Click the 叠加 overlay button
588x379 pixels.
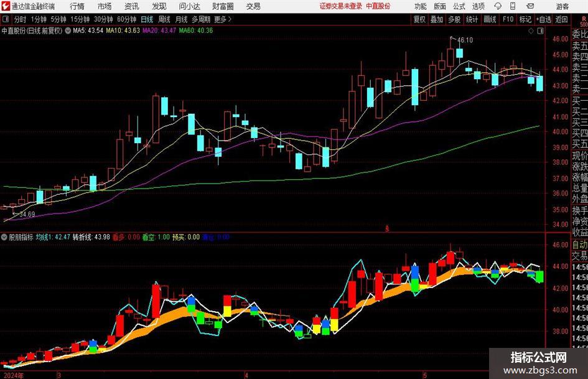(x=437, y=19)
